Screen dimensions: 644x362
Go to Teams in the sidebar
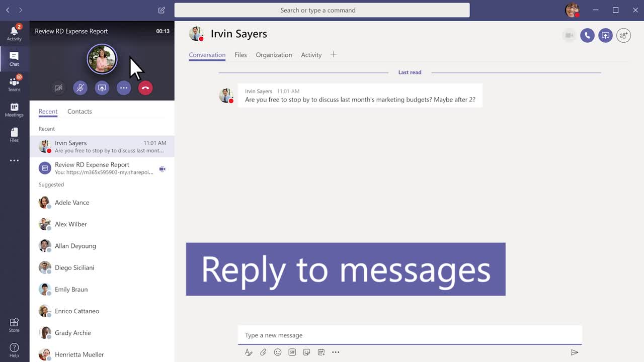14,84
